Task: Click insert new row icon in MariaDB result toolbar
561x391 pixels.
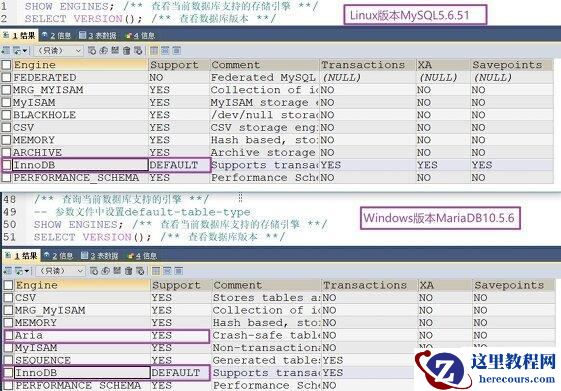Action: pos(94,271)
